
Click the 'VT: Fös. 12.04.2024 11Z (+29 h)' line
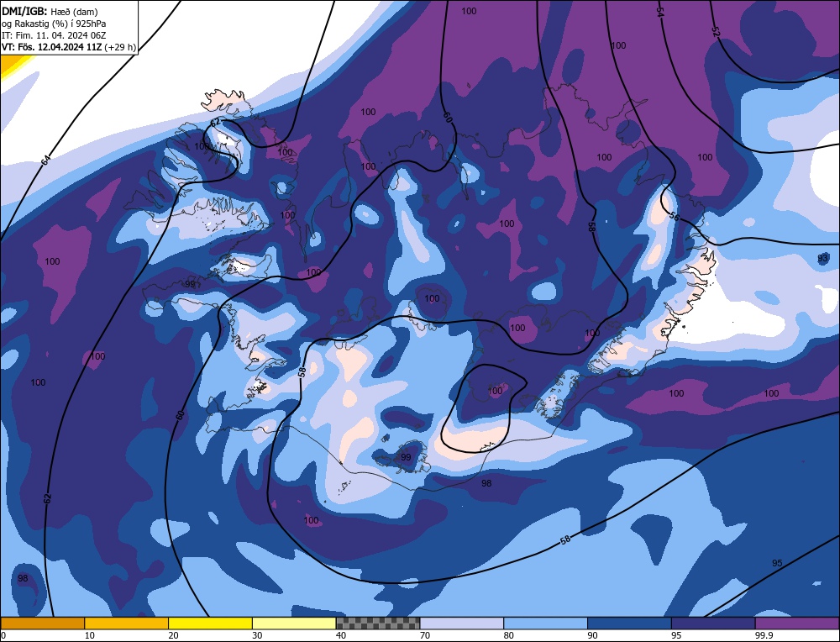[x=68, y=47]
